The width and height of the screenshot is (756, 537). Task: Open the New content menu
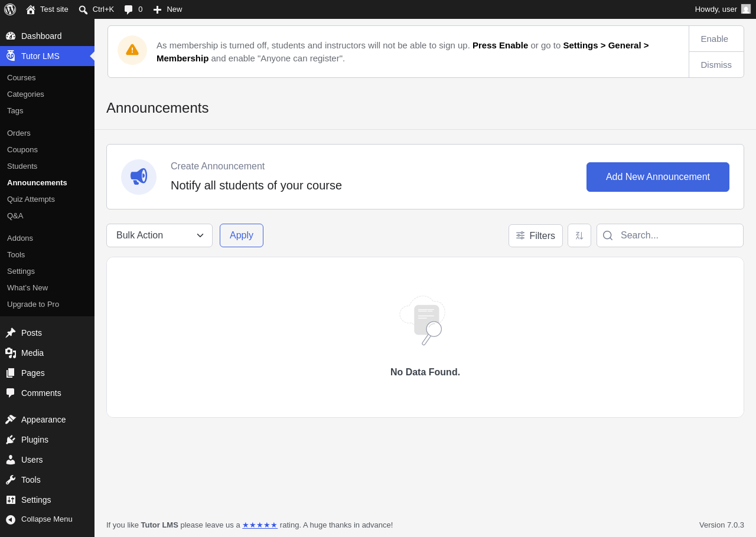pos(168,9)
